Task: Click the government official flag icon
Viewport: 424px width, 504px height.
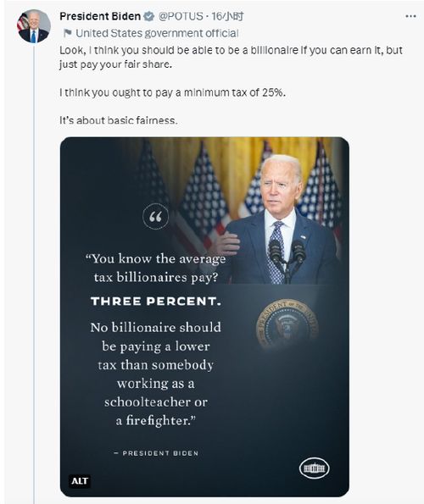Action: (x=67, y=33)
